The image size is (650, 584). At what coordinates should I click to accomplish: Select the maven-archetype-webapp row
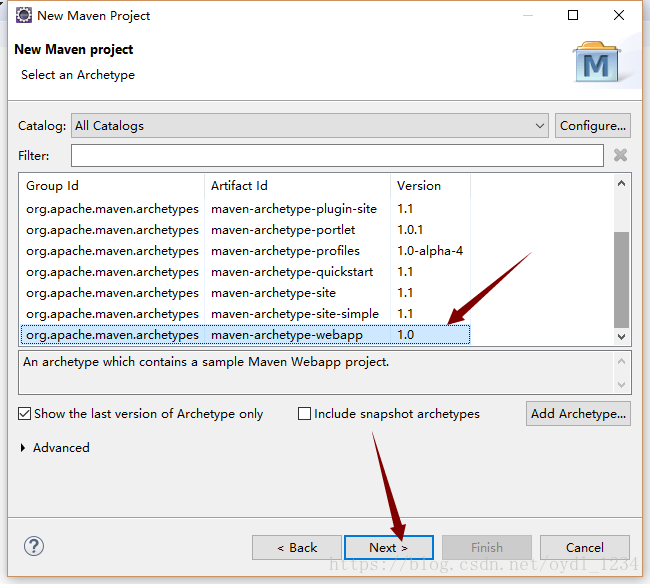point(245,335)
